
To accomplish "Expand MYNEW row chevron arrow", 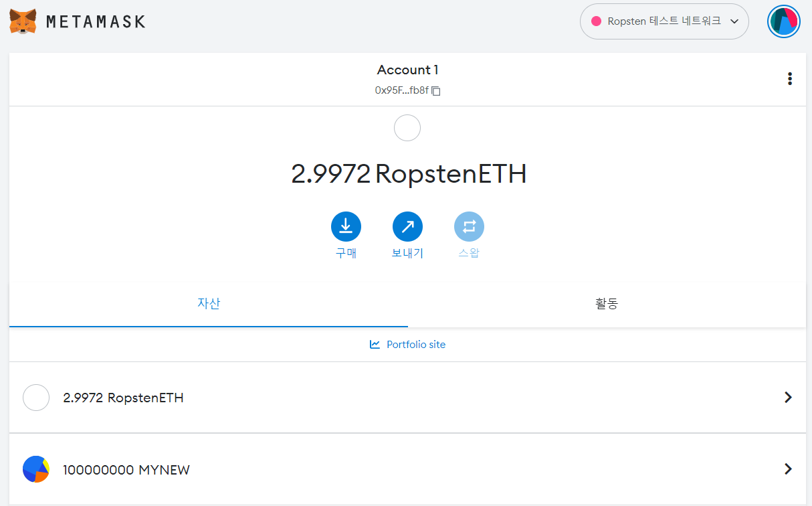I will point(788,469).
